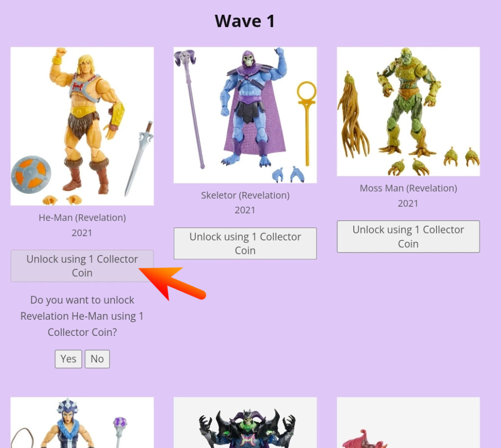Screen dimensions: 501x448
Task: Select the Moss Man figure image
Action: pyautogui.click(x=409, y=112)
